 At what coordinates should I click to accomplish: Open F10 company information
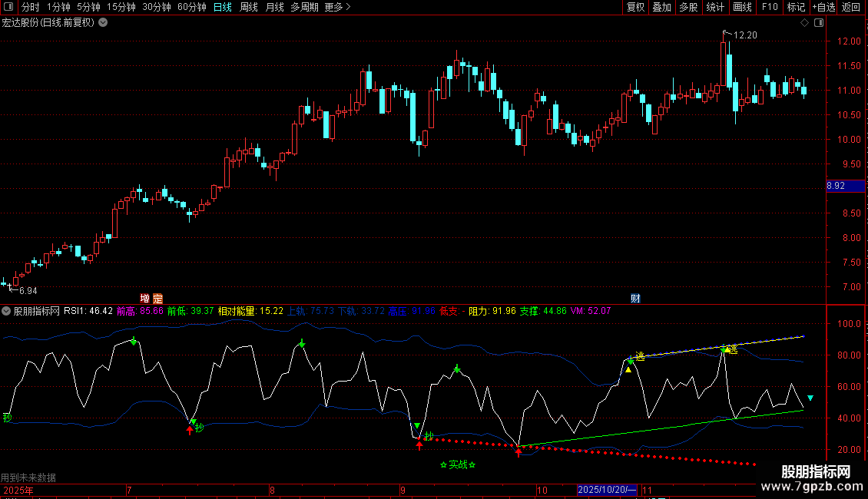(770, 7)
